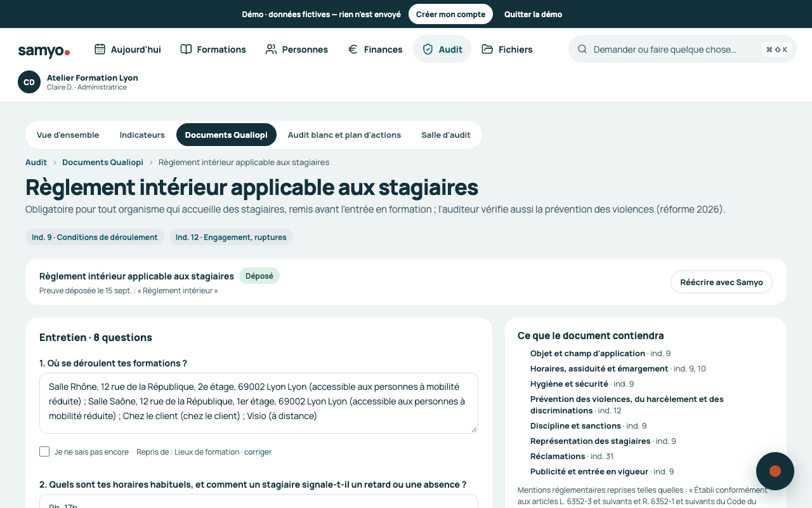Click the 'Ind. 9 · Conditions de déroulement' tag

click(95, 237)
